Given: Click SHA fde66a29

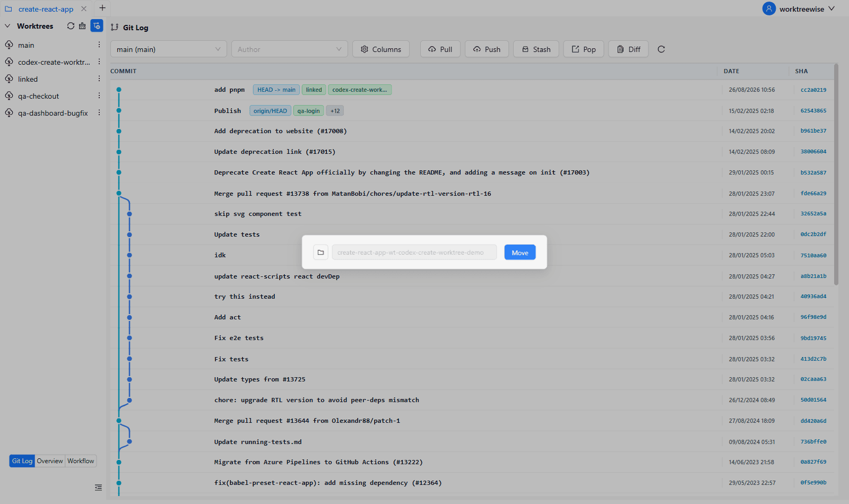Looking at the screenshot, I should pyautogui.click(x=813, y=194).
